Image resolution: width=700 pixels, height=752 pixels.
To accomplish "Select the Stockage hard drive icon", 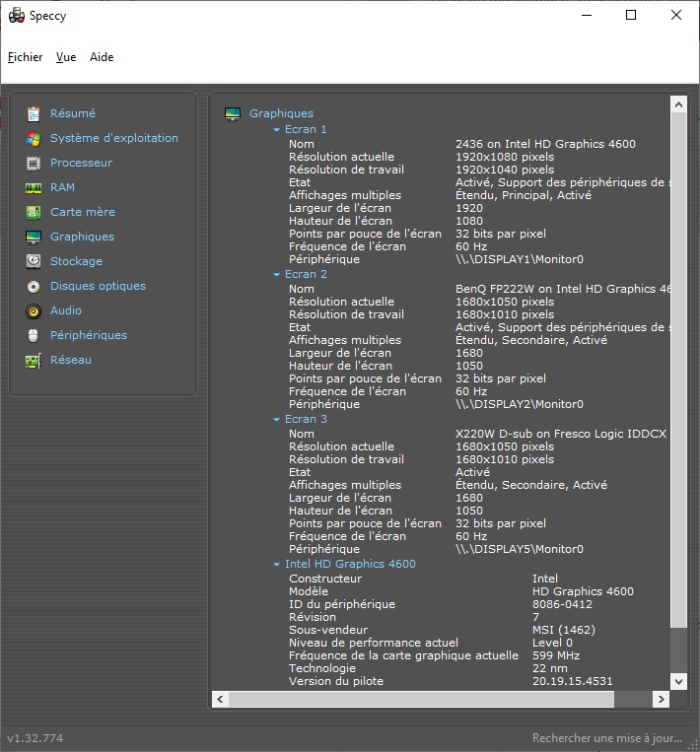I will (x=34, y=262).
